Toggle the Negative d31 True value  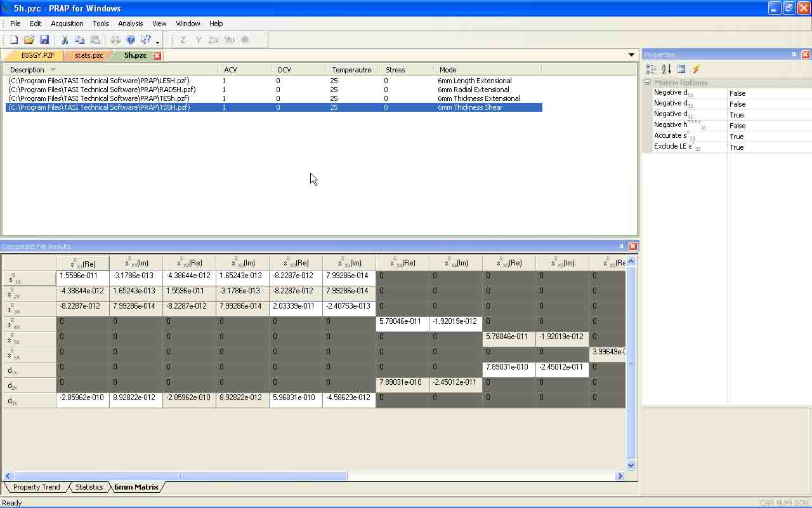tap(737, 115)
